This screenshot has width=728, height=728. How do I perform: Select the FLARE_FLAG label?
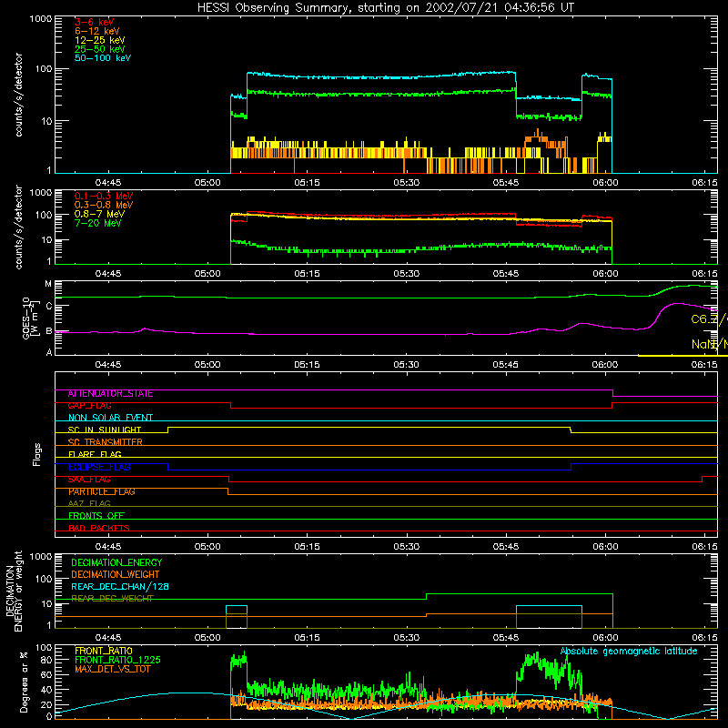[x=95, y=454]
